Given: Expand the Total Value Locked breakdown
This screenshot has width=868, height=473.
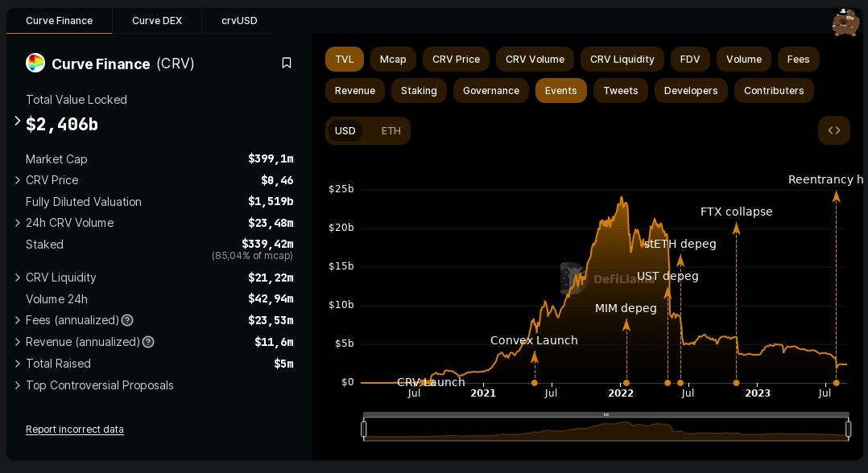Looking at the screenshot, I should (x=17, y=121).
